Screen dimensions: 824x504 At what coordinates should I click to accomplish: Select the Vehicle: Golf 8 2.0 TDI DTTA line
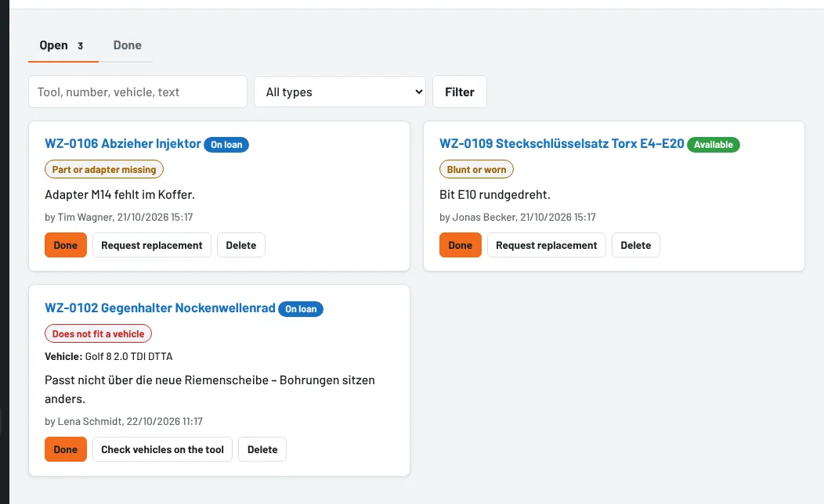coord(109,356)
